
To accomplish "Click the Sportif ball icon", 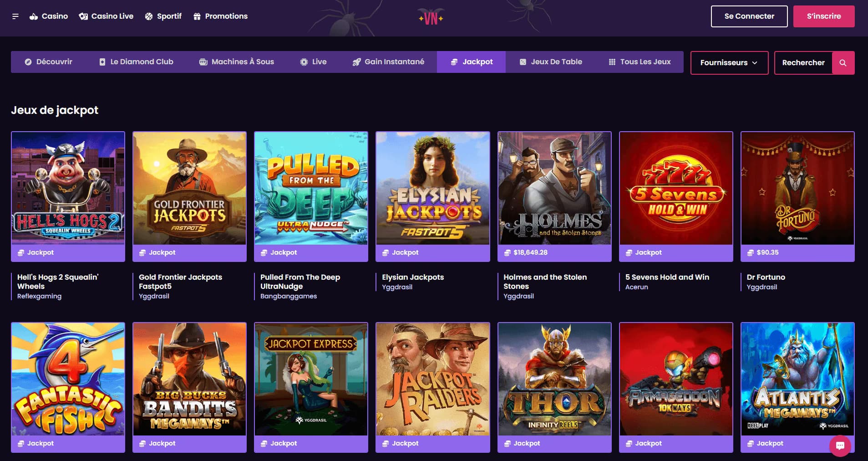I will pos(149,16).
